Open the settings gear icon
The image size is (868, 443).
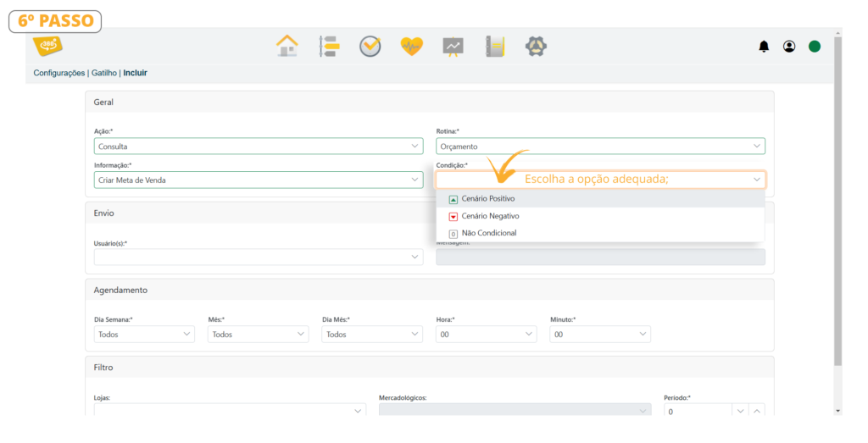(536, 46)
